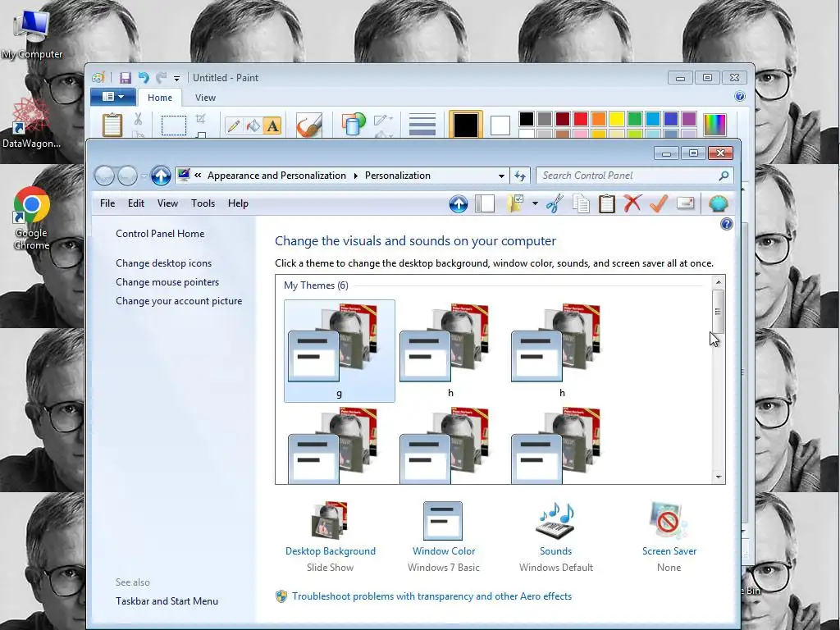Open Control Panel Home link

(160, 234)
